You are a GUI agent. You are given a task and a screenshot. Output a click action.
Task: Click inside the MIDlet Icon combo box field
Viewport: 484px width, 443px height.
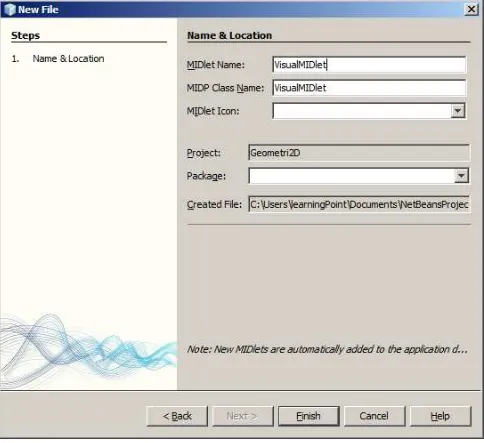tap(362, 111)
